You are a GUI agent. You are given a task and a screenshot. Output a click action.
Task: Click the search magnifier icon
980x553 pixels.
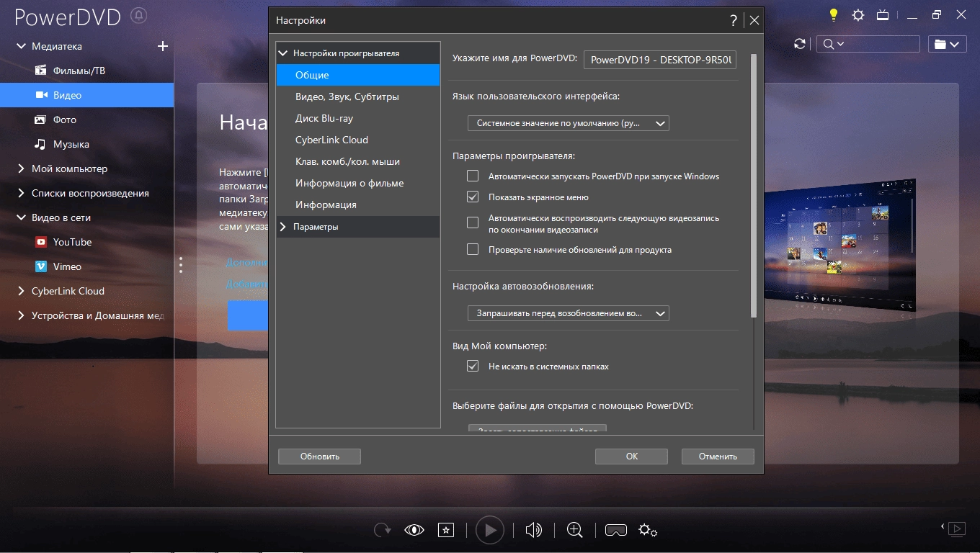pos(829,44)
